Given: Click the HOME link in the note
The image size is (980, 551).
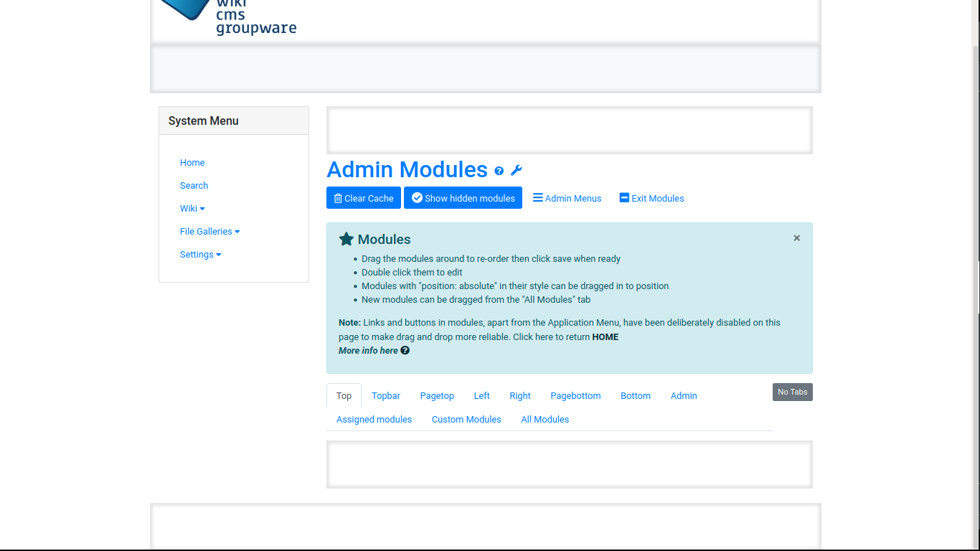Looking at the screenshot, I should (605, 337).
